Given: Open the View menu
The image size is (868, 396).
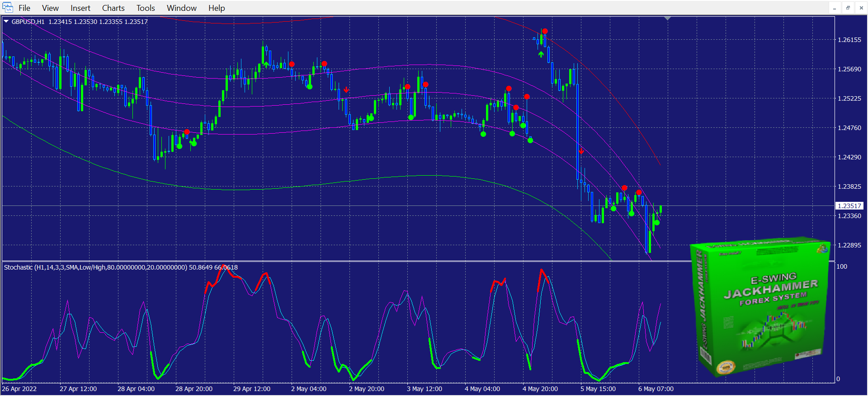Looking at the screenshot, I should (50, 8).
